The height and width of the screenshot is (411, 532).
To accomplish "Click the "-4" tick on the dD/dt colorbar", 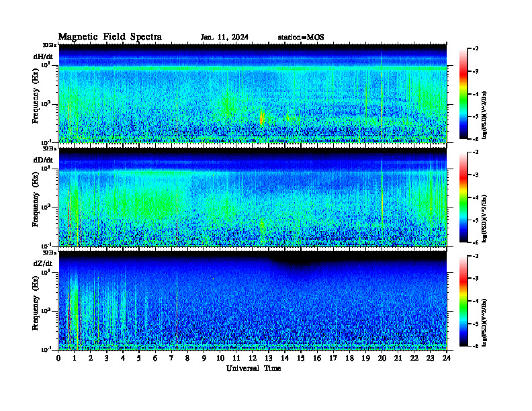I will click(476, 197).
